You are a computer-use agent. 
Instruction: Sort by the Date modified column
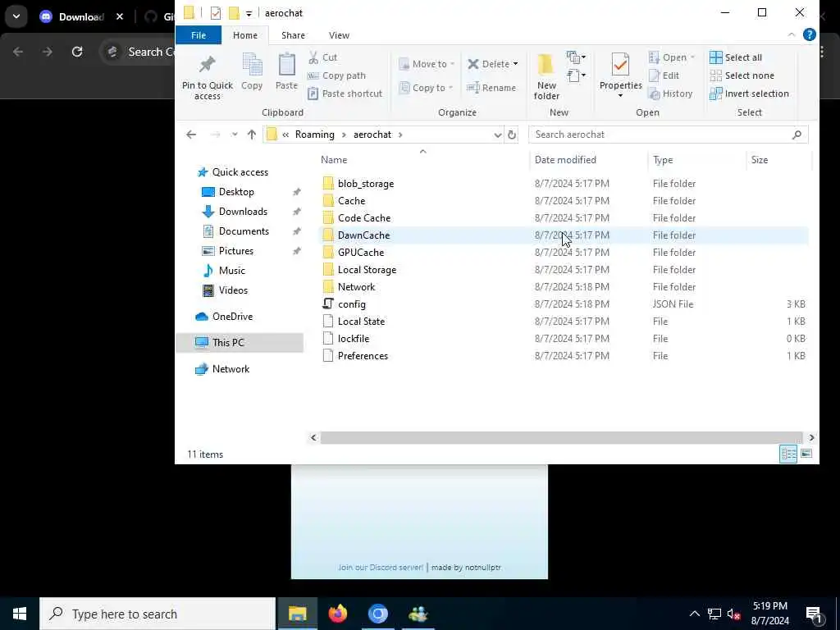(x=565, y=160)
